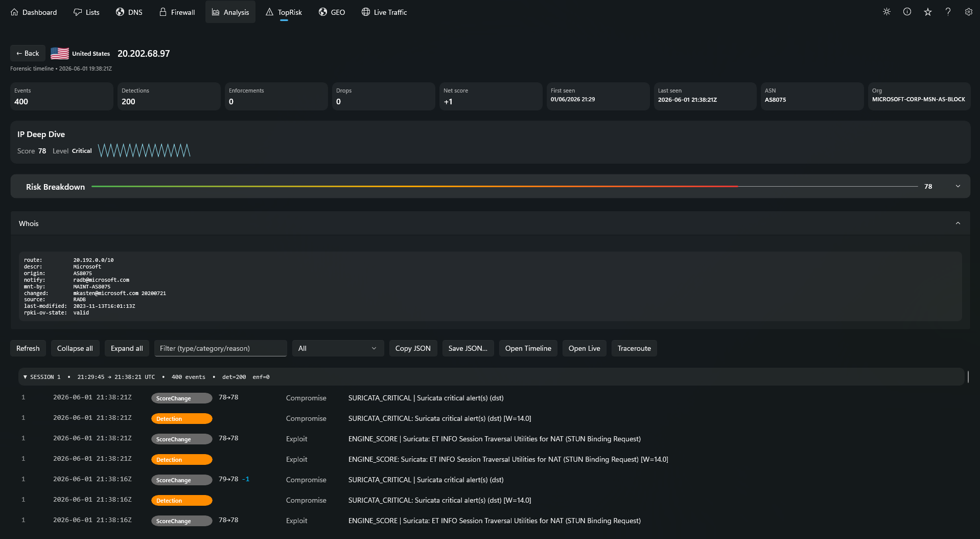Image resolution: width=980 pixels, height=539 pixels.
Task: Click the Last seen 2026-06-01 21:38:21Z card
Action: tap(705, 96)
